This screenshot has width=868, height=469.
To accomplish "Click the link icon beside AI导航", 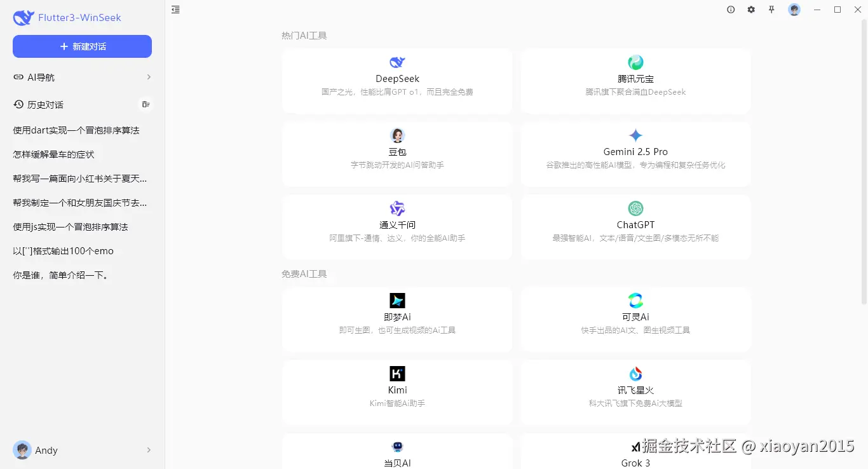I will pos(18,77).
